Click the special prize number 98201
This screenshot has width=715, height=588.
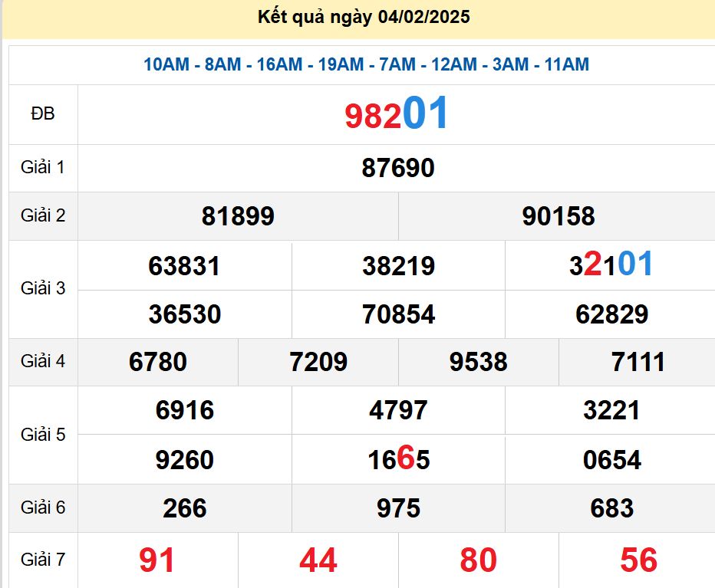[397, 113]
